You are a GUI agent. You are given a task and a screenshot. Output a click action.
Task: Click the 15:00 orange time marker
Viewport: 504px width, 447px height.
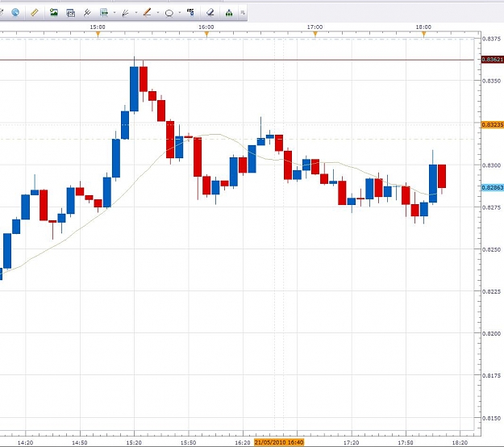pyautogui.click(x=98, y=34)
